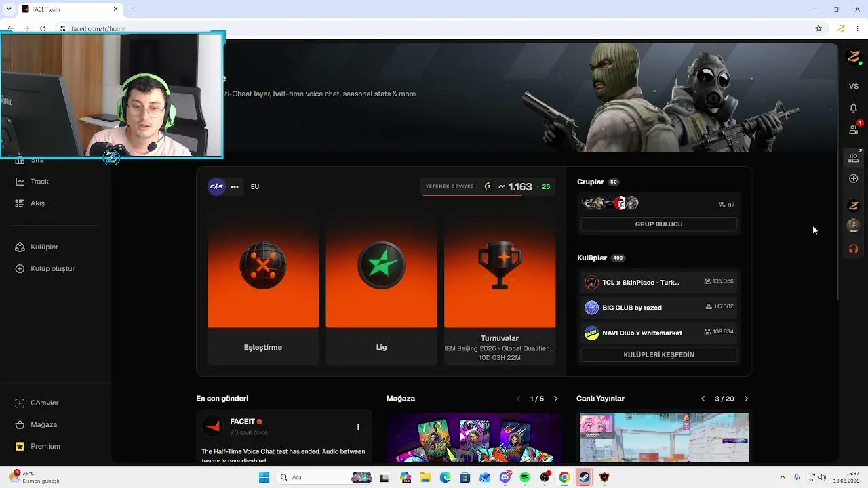
Task: Open the profile avatar at top right sidebar
Action: [854, 57]
